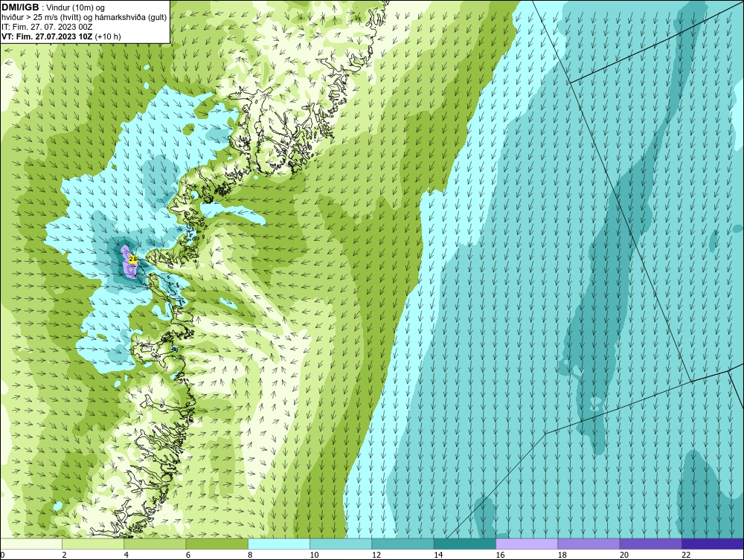Click the legend label 16

coord(500,555)
